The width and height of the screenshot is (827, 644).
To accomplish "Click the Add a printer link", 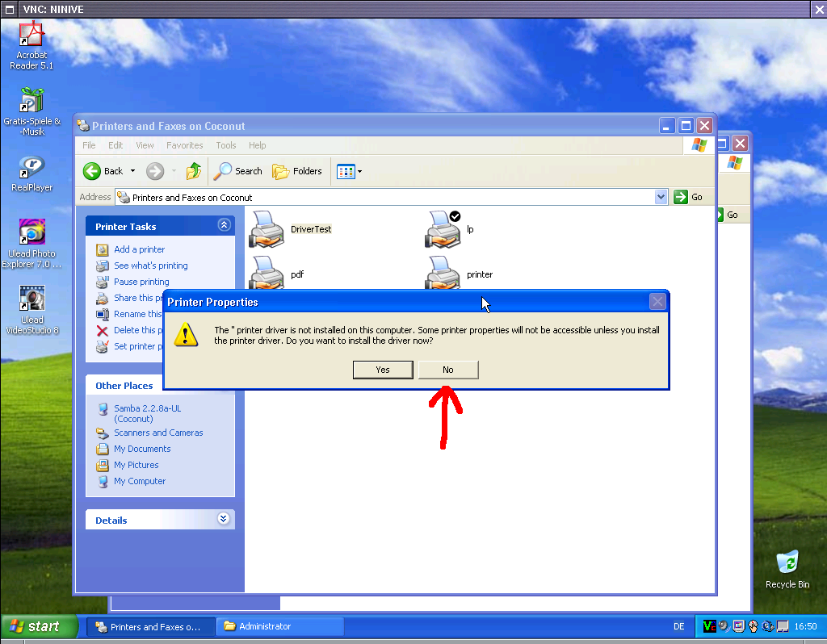I will point(139,249).
